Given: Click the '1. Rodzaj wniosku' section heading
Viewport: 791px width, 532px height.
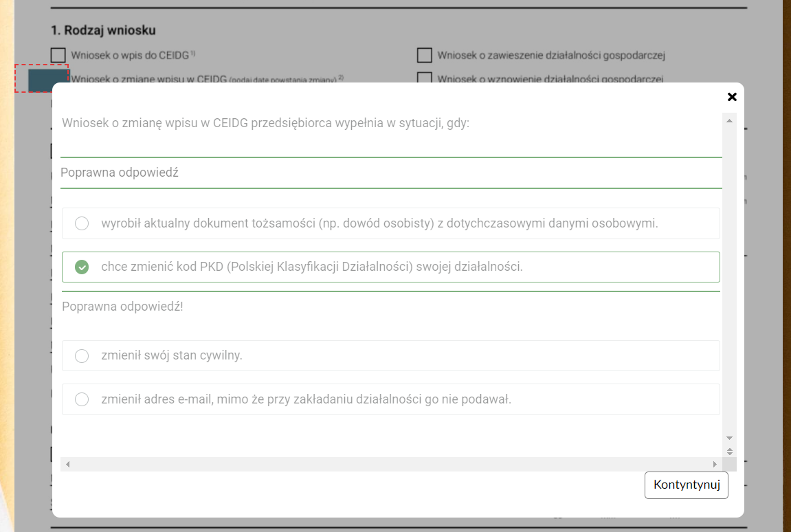Looking at the screenshot, I should (x=103, y=30).
